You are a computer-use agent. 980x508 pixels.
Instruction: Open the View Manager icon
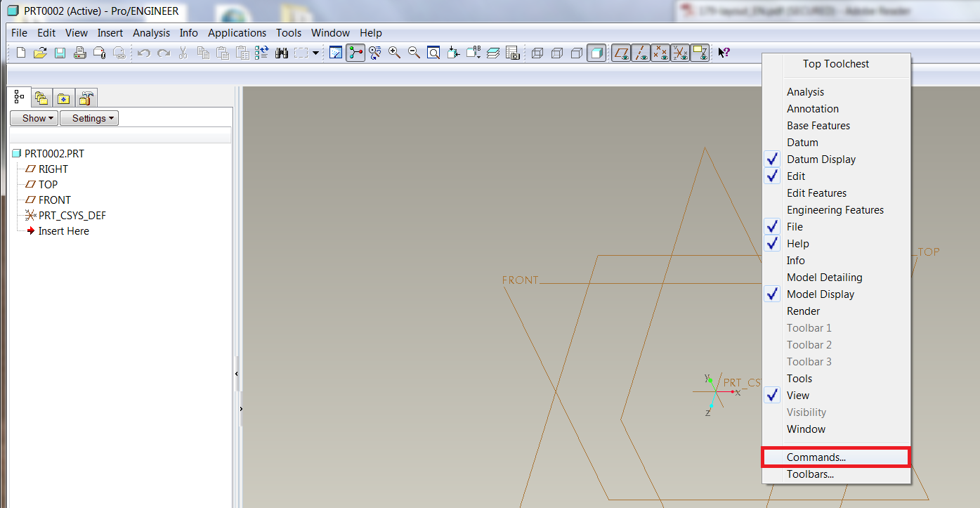513,53
